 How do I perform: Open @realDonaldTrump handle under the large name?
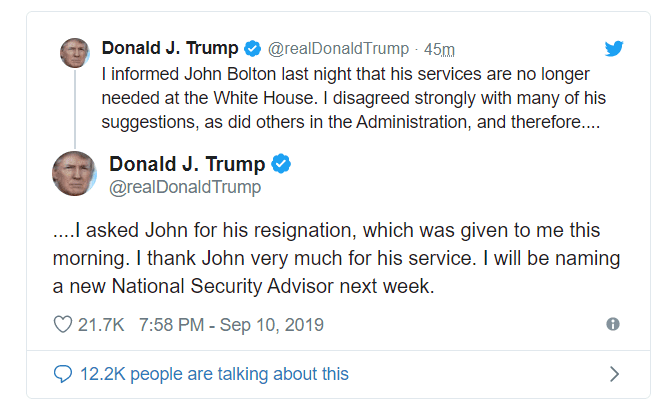point(184,187)
